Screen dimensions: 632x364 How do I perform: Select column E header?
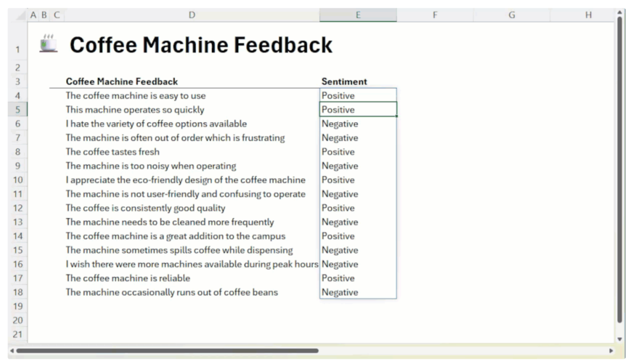point(358,15)
